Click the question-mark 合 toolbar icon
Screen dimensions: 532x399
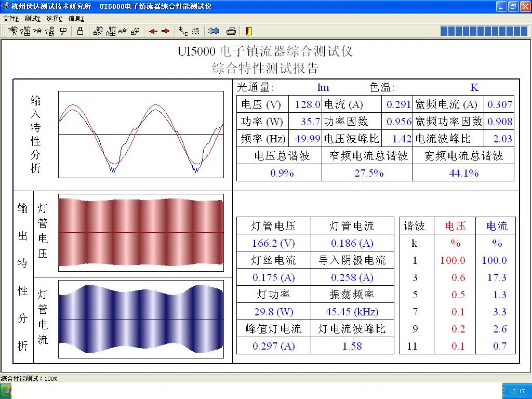click(x=37, y=31)
